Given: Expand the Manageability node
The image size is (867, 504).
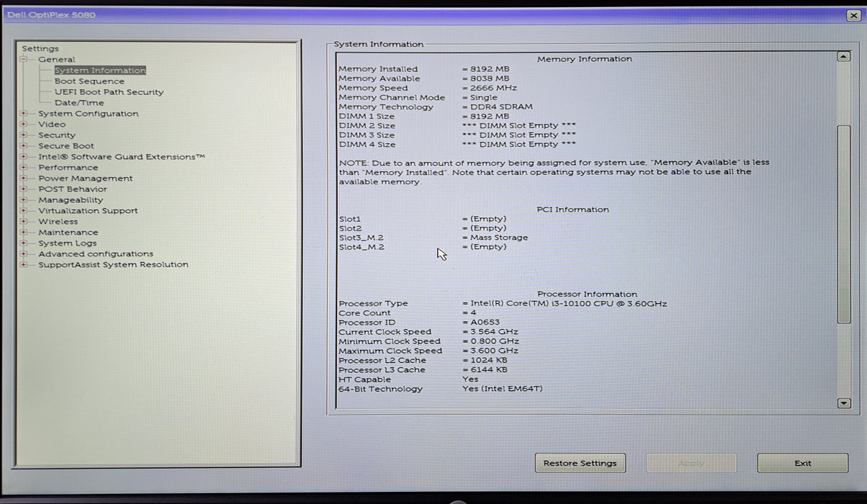Looking at the screenshot, I should click(x=24, y=199).
